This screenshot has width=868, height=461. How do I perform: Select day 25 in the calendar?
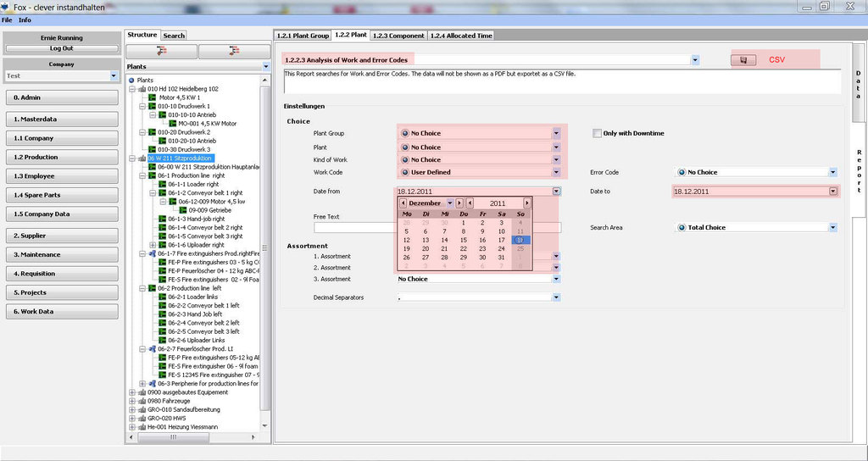tap(520, 248)
